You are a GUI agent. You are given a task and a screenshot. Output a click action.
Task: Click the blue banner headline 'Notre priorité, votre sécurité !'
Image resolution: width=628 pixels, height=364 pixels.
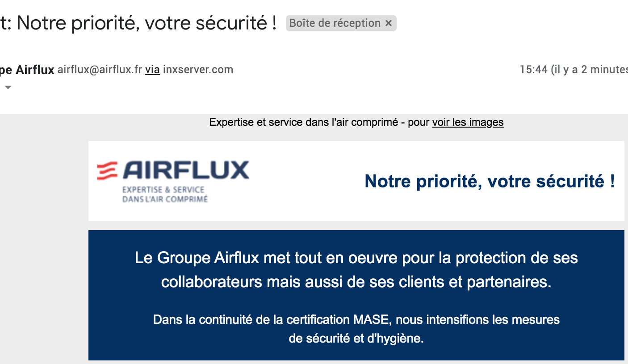490,181
